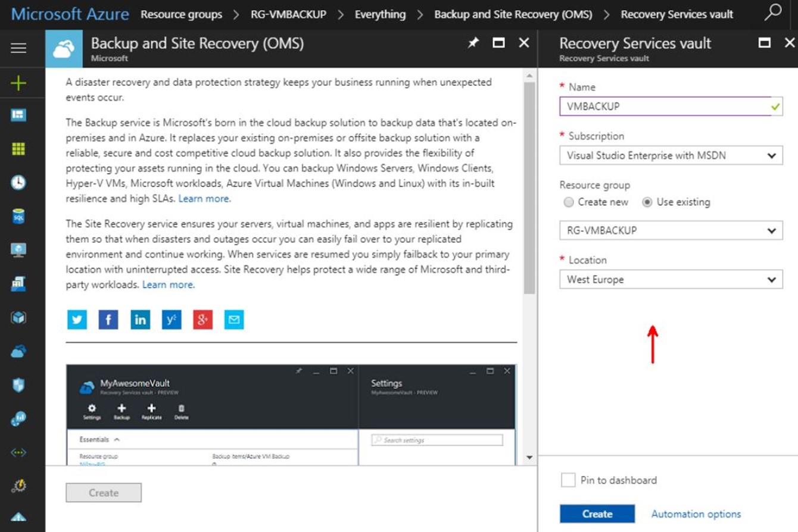The image size is (798, 532).
Task: Select the Use existing radio button
Action: (647, 202)
